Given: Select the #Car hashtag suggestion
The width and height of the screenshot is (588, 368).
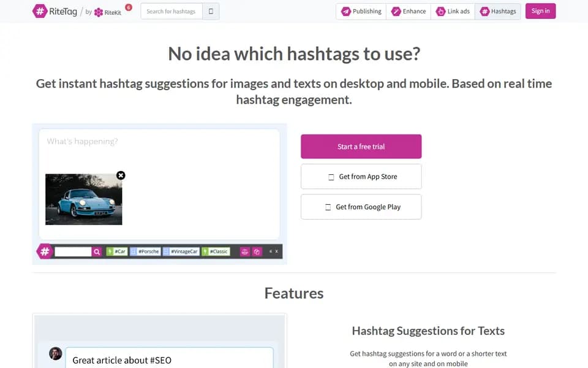Looking at the screenshot, I should [117, 251].
